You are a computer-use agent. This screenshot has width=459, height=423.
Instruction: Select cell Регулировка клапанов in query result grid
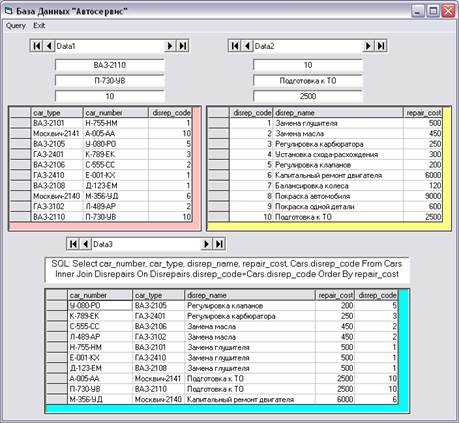250,305
